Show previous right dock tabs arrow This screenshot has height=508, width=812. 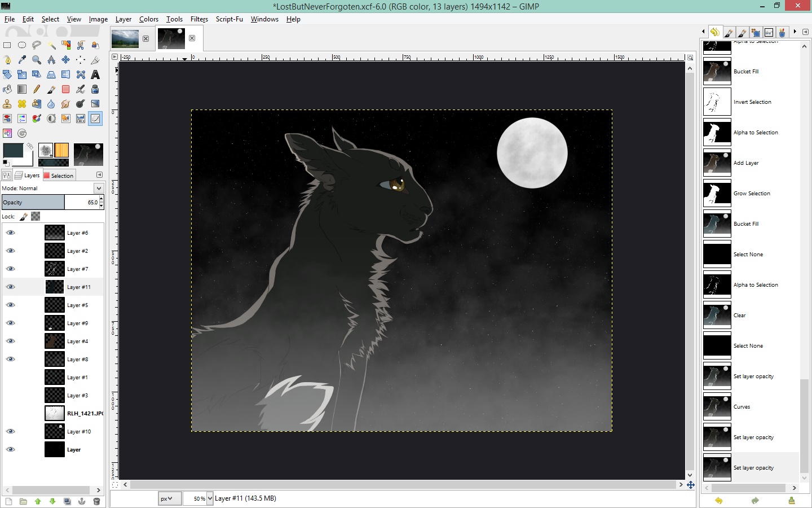pyautogui.click(x=703, y=32)
